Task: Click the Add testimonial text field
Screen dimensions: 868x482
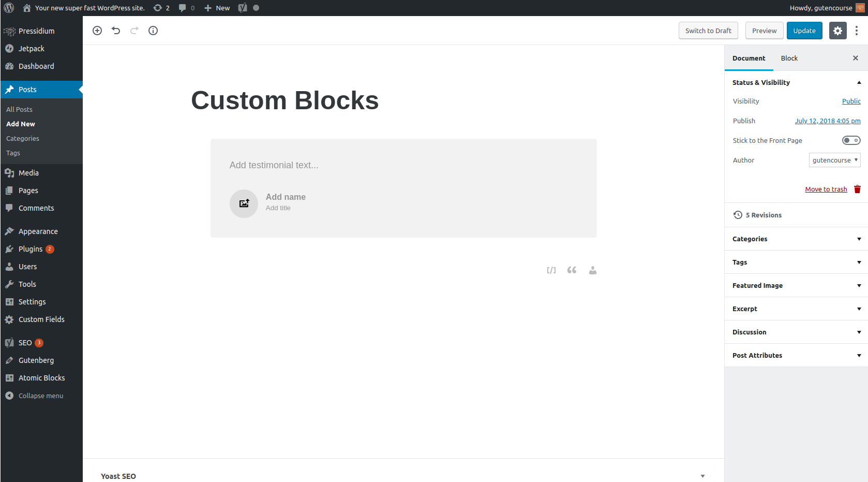Action: [x=403, y=165]
